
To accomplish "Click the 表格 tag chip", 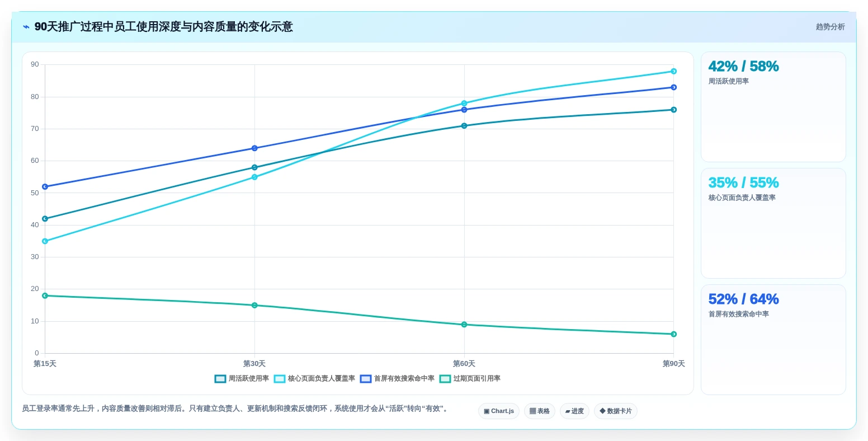I will click(540, 411).
